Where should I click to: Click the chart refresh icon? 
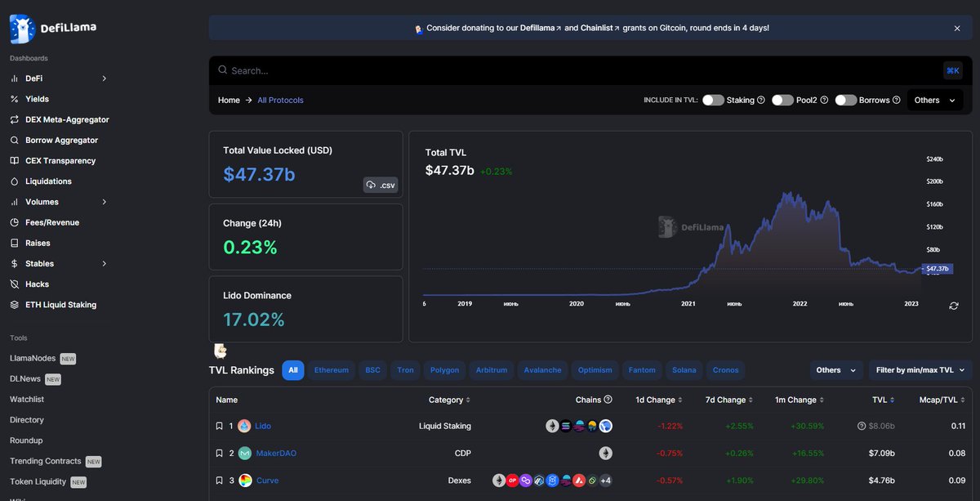click(954, 306)
